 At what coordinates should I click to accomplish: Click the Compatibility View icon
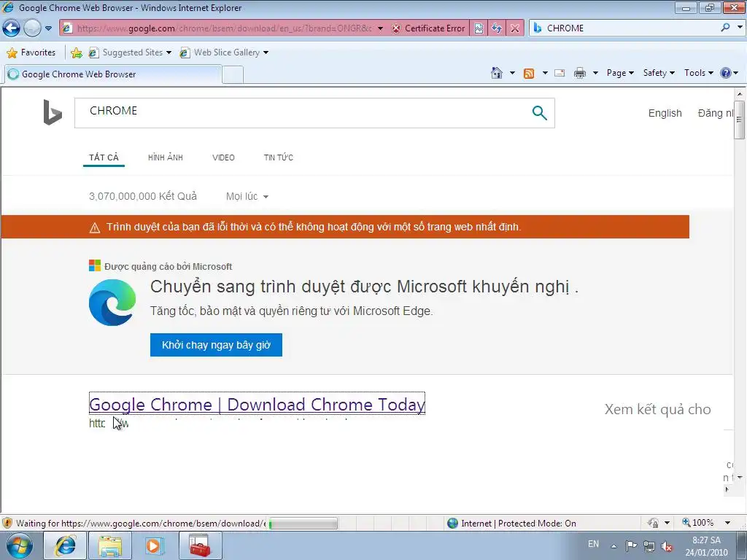pyautogui.click(x=479, y=28)
